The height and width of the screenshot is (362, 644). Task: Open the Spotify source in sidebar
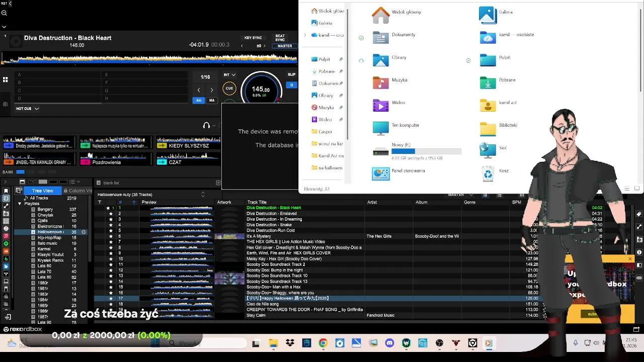pos(6,243)
